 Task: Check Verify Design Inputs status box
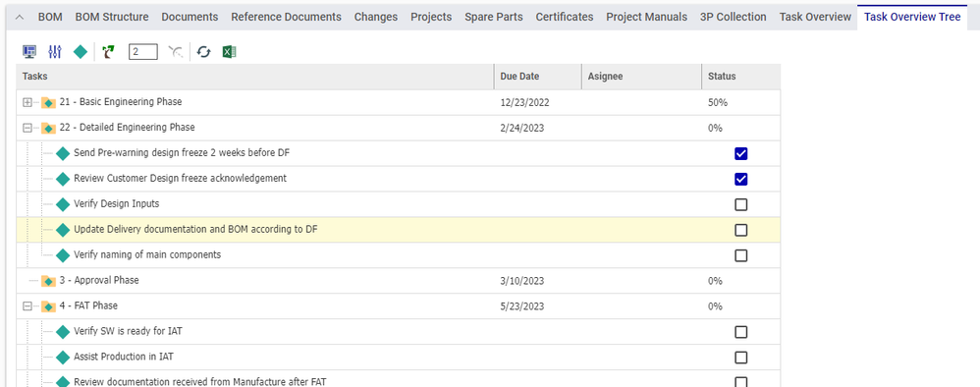(x=741, y=204)
